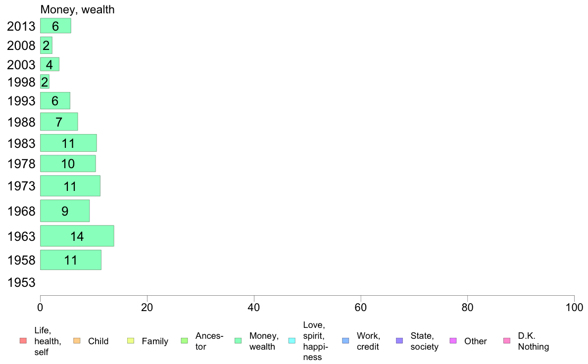Click the 2013 bar showing 6
The height and width of the screenshot is (364, 588).
55,26
